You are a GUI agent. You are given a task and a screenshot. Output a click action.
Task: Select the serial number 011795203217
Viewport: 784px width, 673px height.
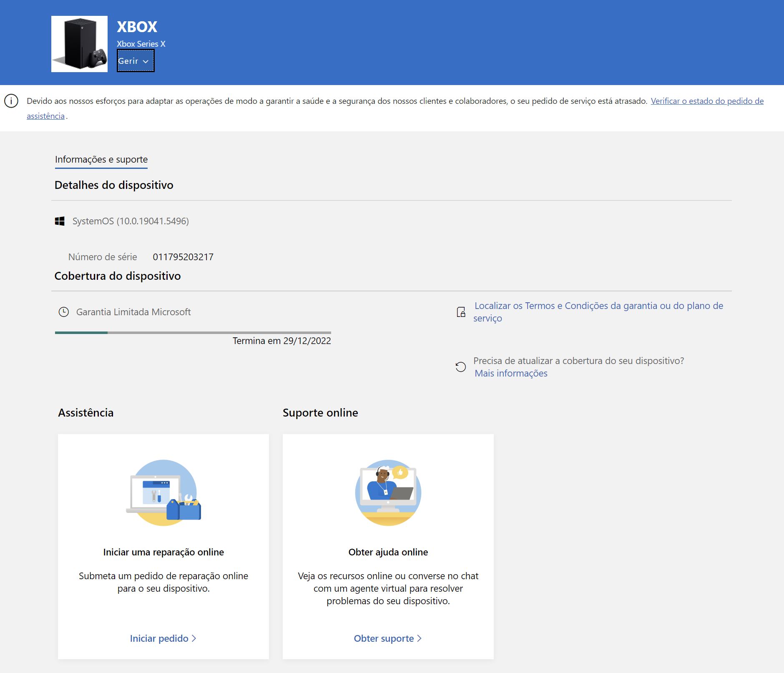[183, 257]
